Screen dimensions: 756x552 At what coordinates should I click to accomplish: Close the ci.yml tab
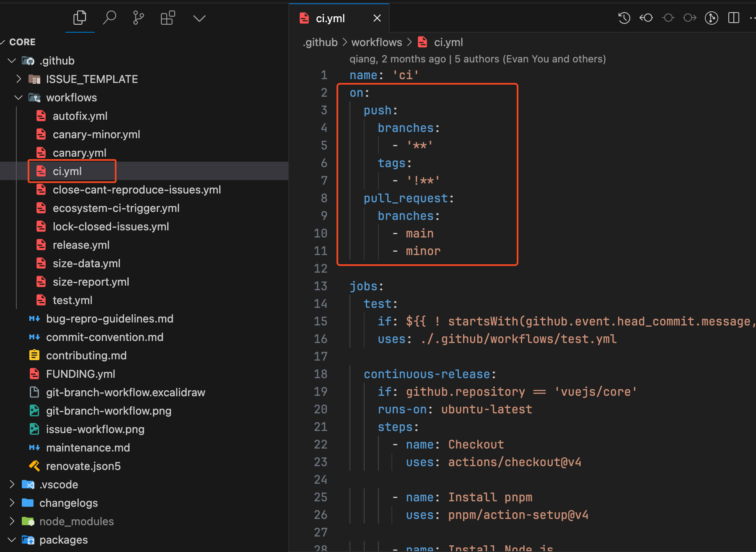tap(377, 18)
